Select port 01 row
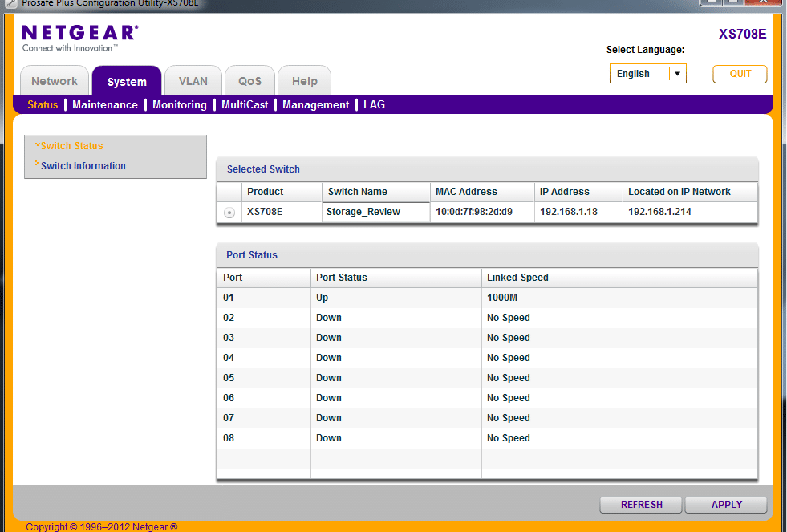Viewport: 787px width, 532px height. [487, 298]
